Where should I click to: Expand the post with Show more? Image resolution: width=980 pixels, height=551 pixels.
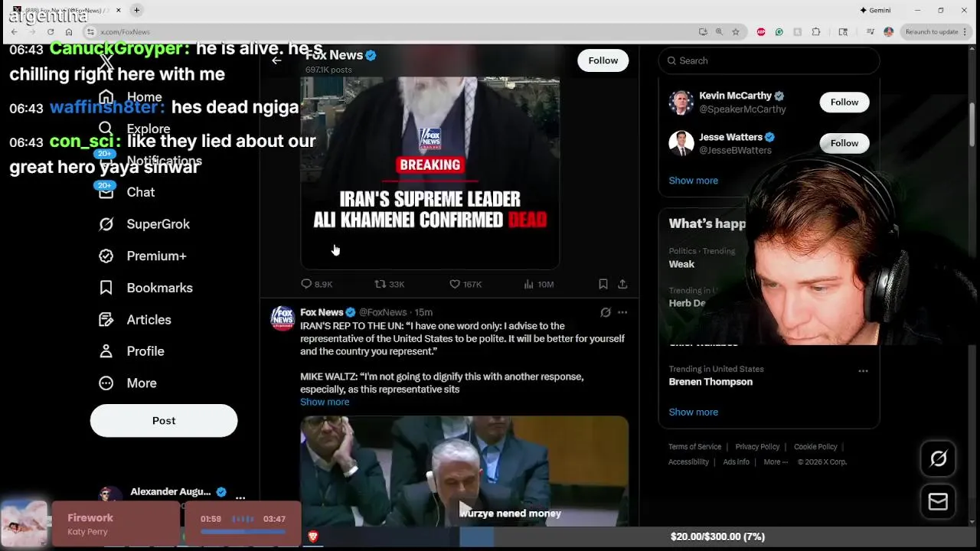tap(325, 402)
